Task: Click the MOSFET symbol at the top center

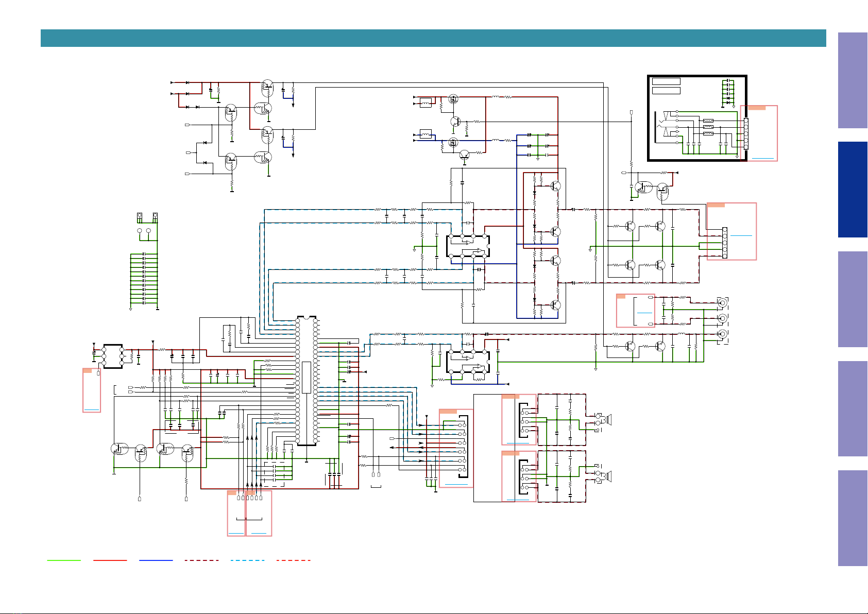Action: point(454,98)
